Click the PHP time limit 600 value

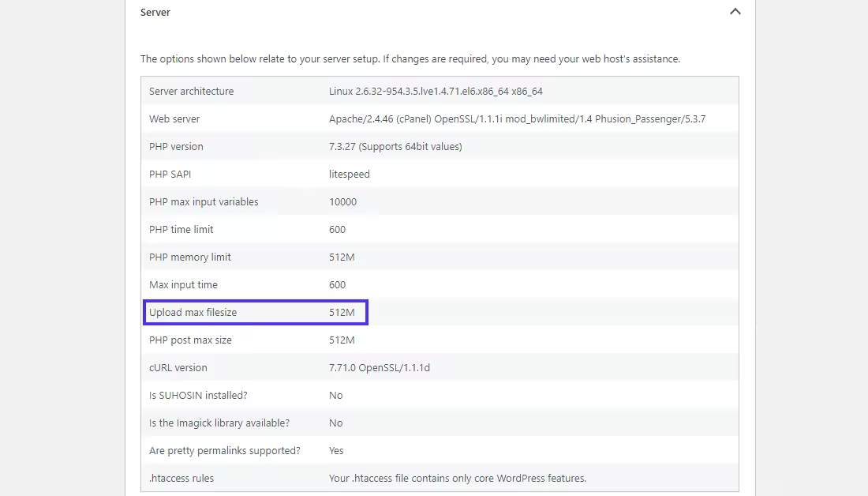click(x=337, y=229)
